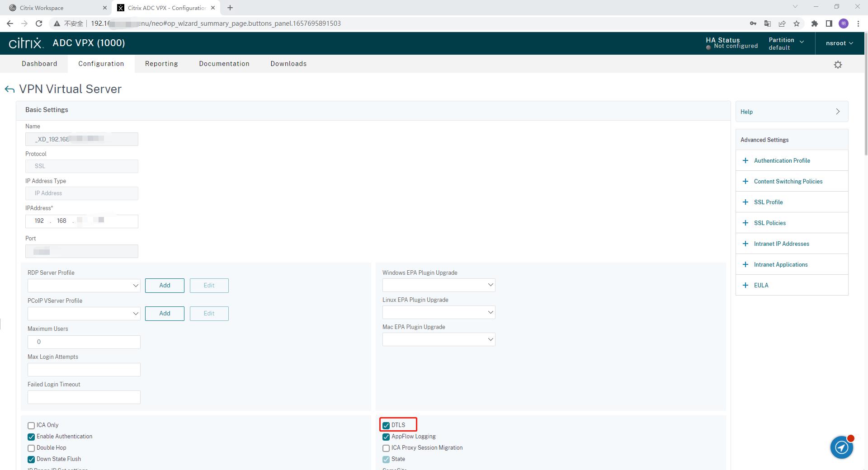Expand the Help panel chevron
Screen dimensions: 868x470
point(838,112)
